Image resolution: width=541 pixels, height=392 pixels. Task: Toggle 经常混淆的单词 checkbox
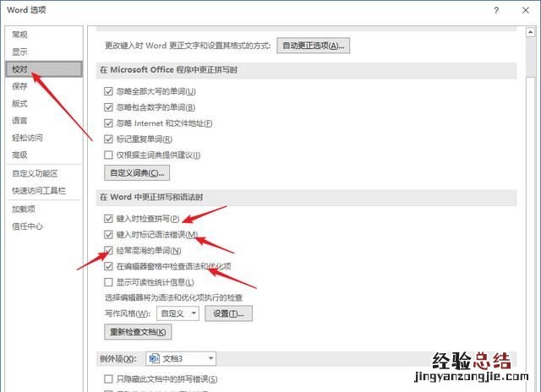108,250
